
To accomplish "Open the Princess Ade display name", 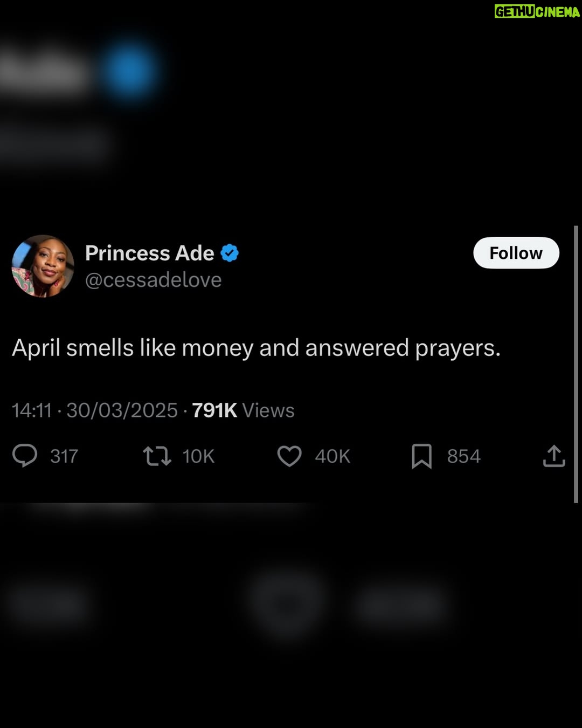I will 150,253.
